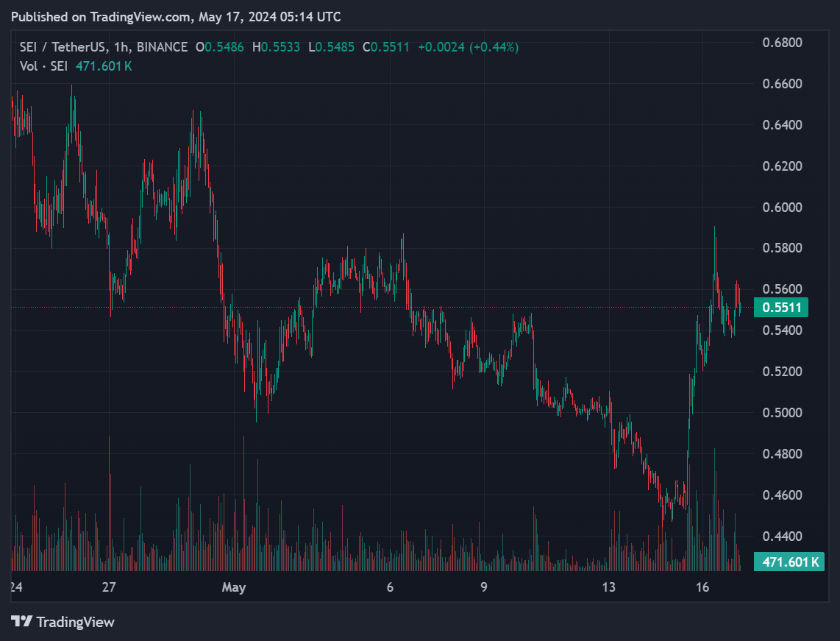840x641 pixels.
Task: Click the green 471.601 K volume tag
Action: (789, 560)
